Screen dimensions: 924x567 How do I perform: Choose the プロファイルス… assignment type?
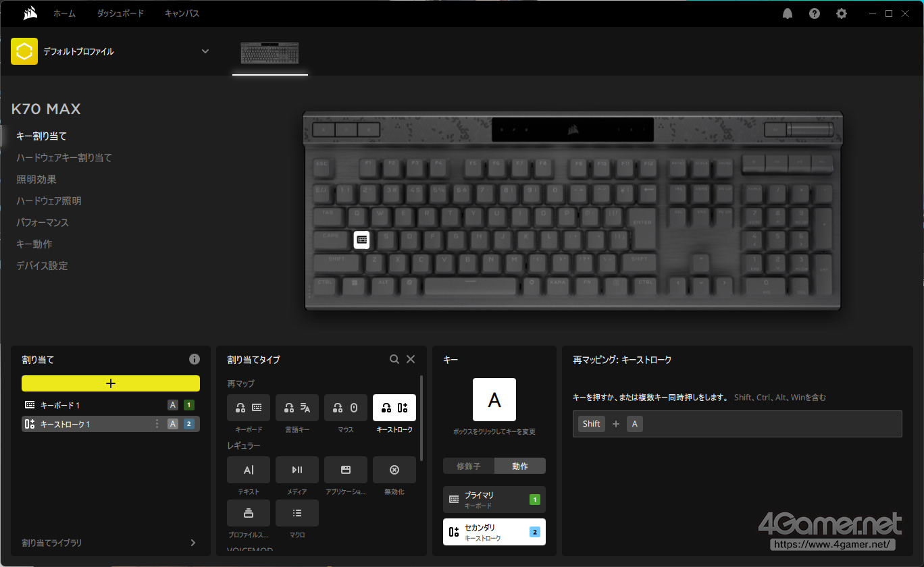point(249,513)
